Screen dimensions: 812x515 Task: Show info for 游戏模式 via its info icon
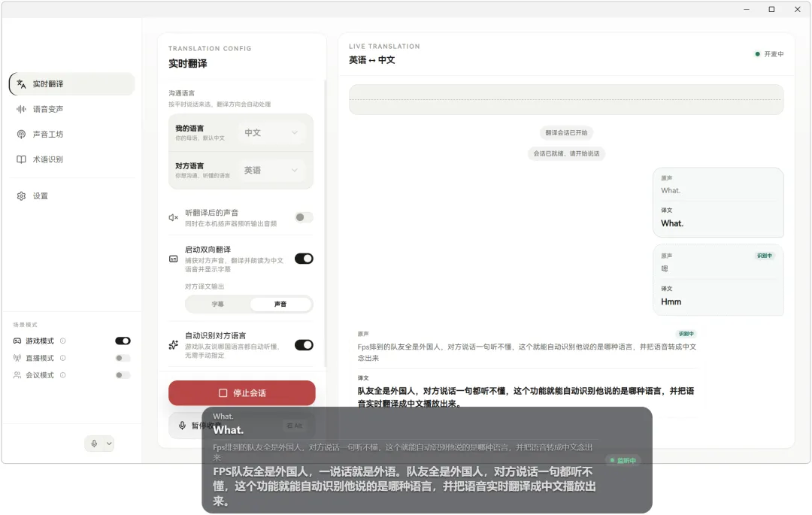(62, 341)
